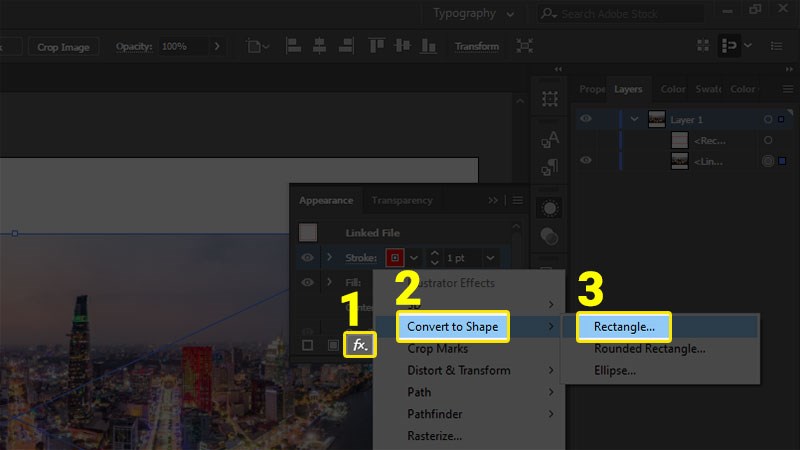Hide the Stroke attribute using its eye icon
800x450 pixels.
(308, 258)
